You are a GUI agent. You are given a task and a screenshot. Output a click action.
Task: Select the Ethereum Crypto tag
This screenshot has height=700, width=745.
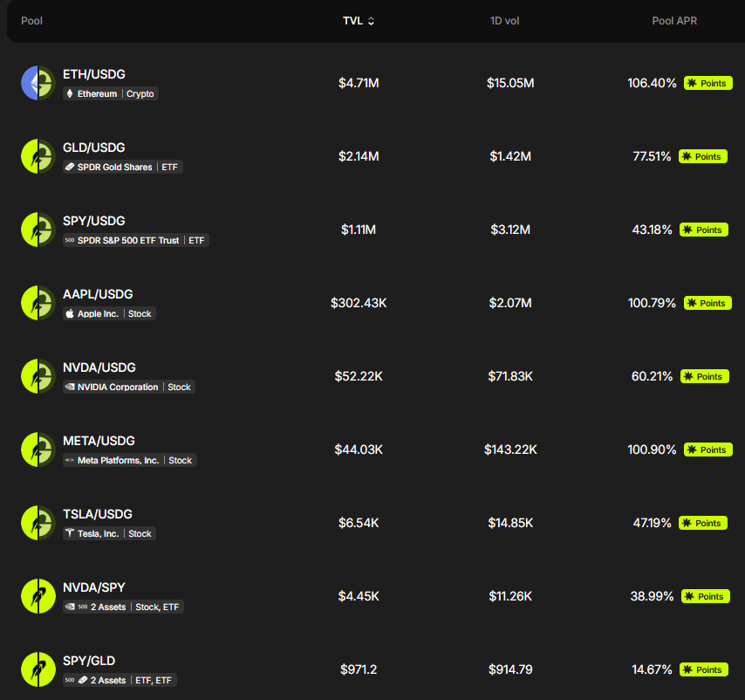click(x=111, y=93)
